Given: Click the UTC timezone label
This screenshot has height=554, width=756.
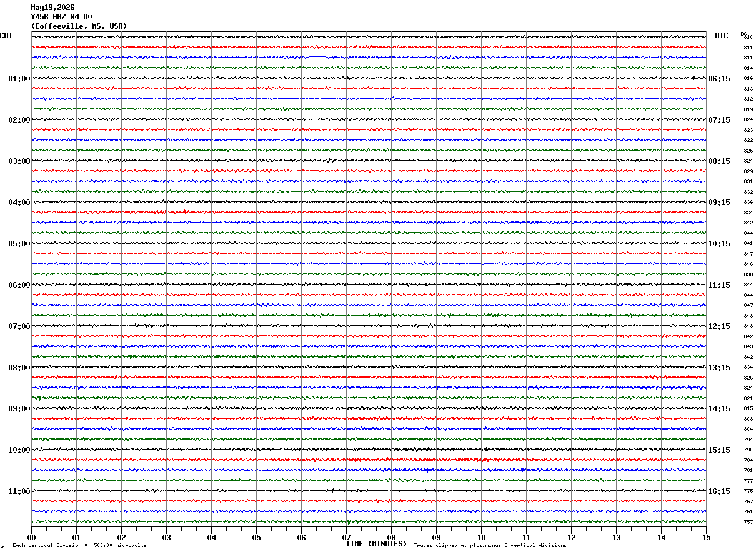Looking at the screenshot, I should [x=722, y=36].
